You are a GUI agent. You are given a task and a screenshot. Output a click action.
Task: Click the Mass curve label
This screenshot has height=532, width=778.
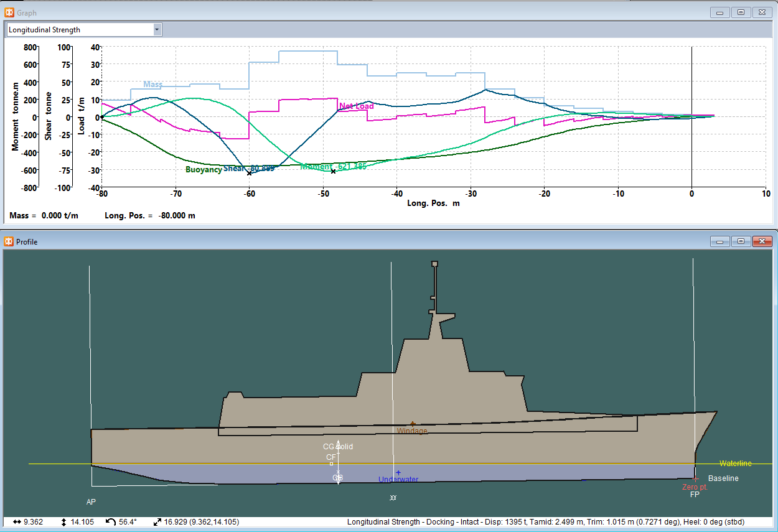(x=152, y=84)
